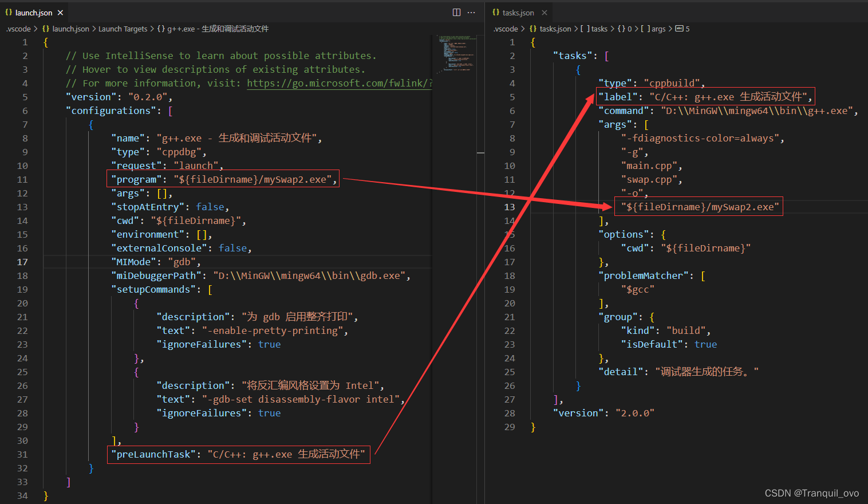Open the Launch Targets breadcrumb
The height and width of the screenshot is (504, 868).
[x=123, y=29]
